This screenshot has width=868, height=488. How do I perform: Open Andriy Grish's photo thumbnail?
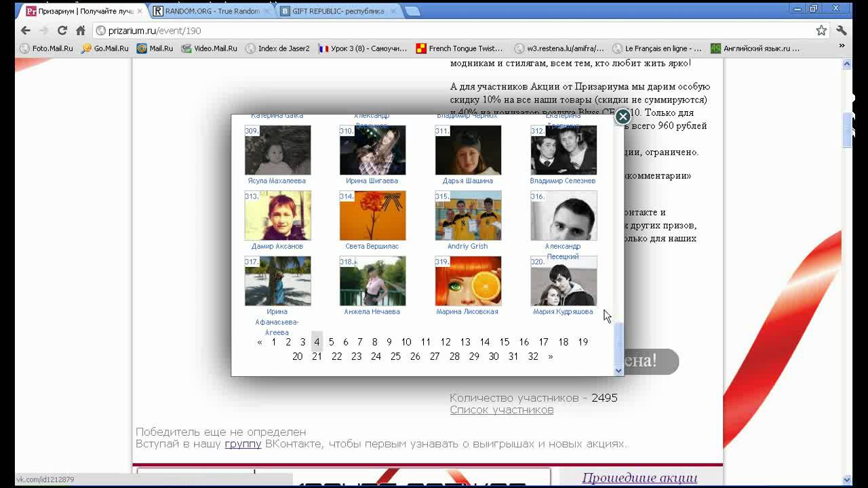pos(469,216)
